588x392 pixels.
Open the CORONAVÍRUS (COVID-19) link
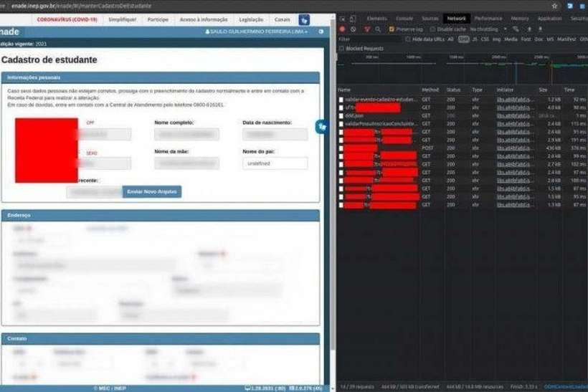67,19
